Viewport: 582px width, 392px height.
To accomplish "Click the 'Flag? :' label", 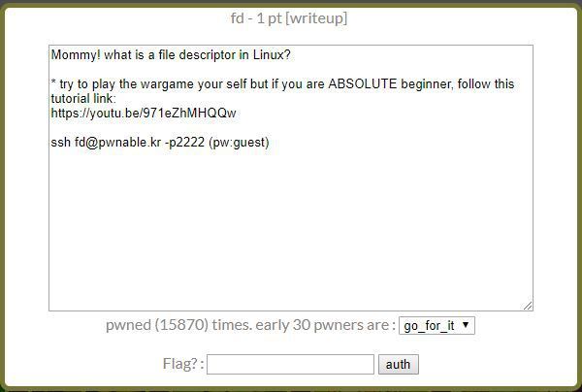I will [183, 364].
